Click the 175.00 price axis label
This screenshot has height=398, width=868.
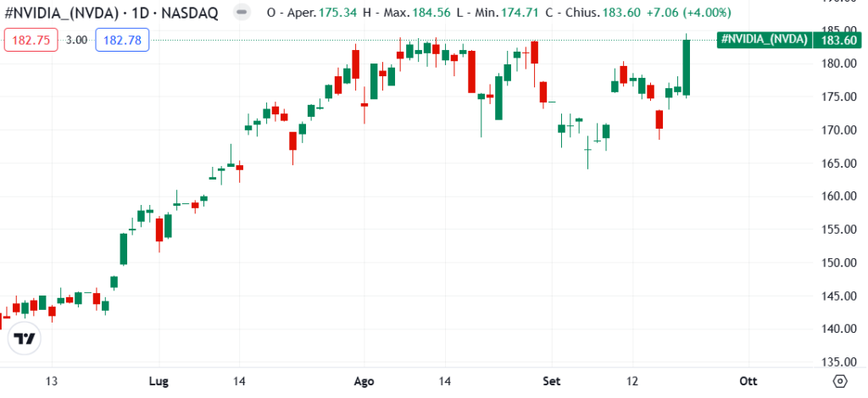point(839,97)
